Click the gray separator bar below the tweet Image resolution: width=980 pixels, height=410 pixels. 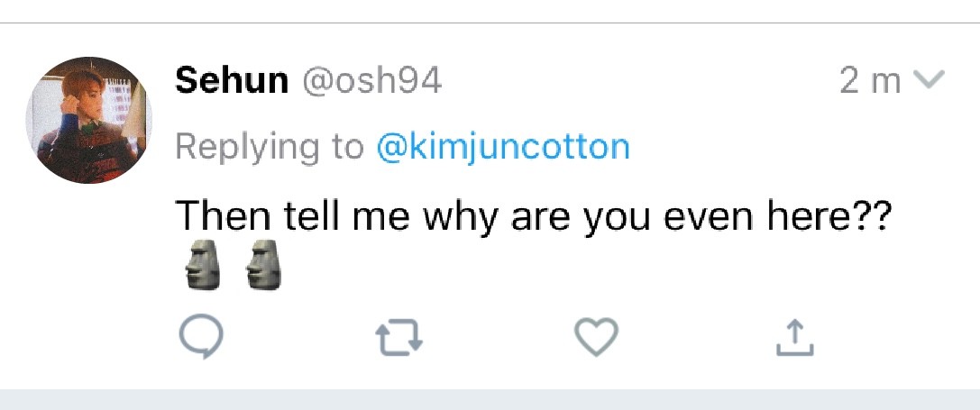pyautogui.click(x=490, y=399)
